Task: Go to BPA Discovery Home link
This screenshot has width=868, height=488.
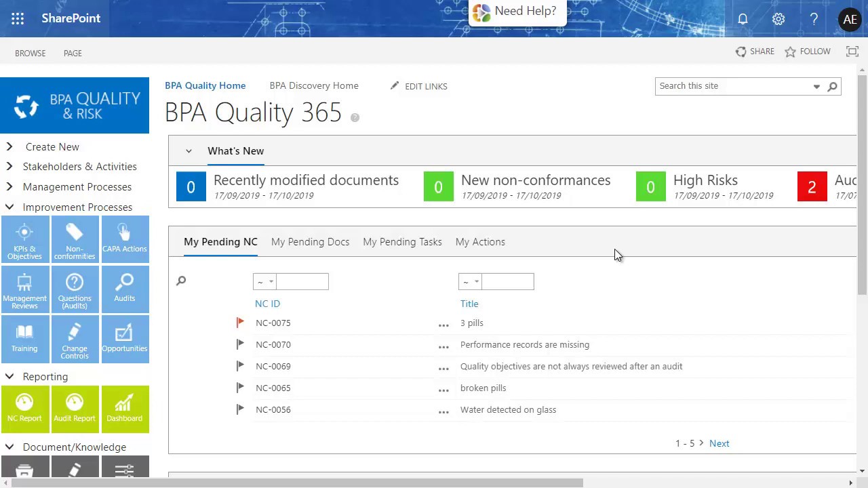Action: (314, 85)
